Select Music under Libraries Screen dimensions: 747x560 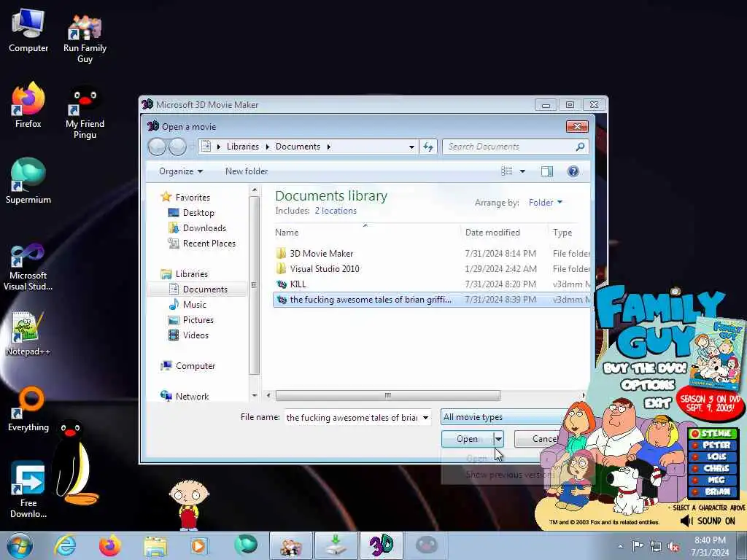194,305
